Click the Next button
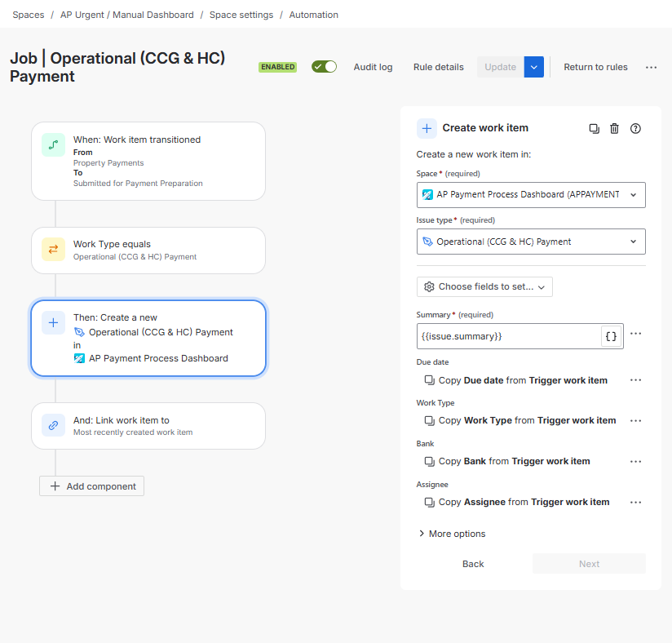Image resolution: width=672 pixels, height=643 pixels. pos(590,564)
